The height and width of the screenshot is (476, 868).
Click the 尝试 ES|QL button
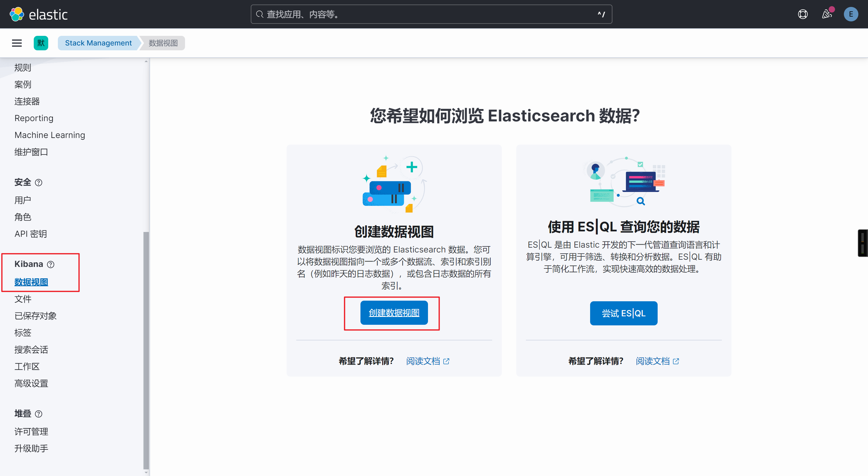click(x=623, y=314)
